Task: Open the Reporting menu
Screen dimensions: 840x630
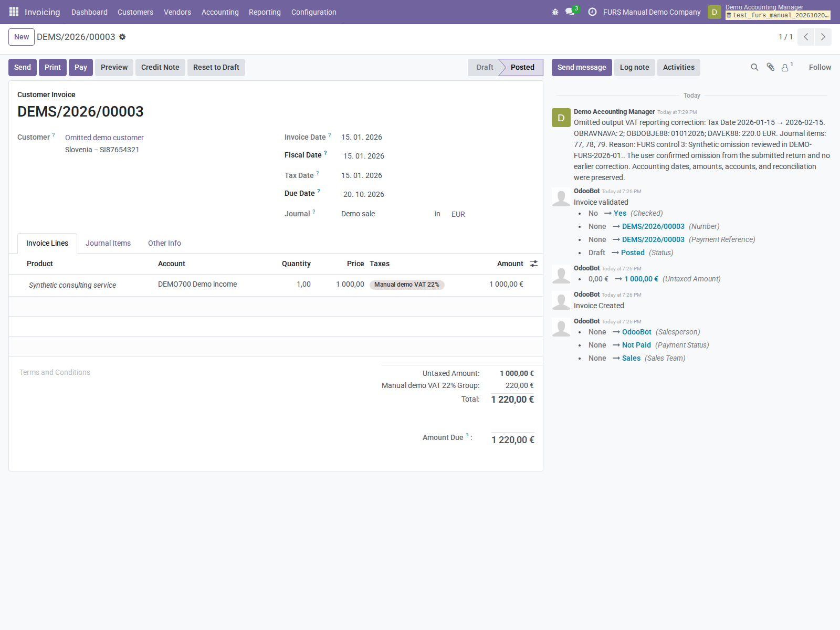Action: pos(265,12)
